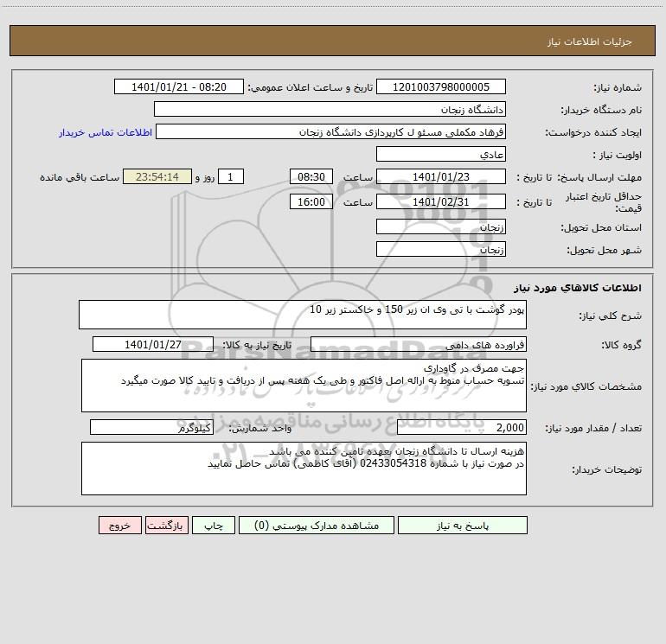This screenshot has height=644, width=666.
Task: Click the quantity field 2,000
Action: click(x=462, y=428)
